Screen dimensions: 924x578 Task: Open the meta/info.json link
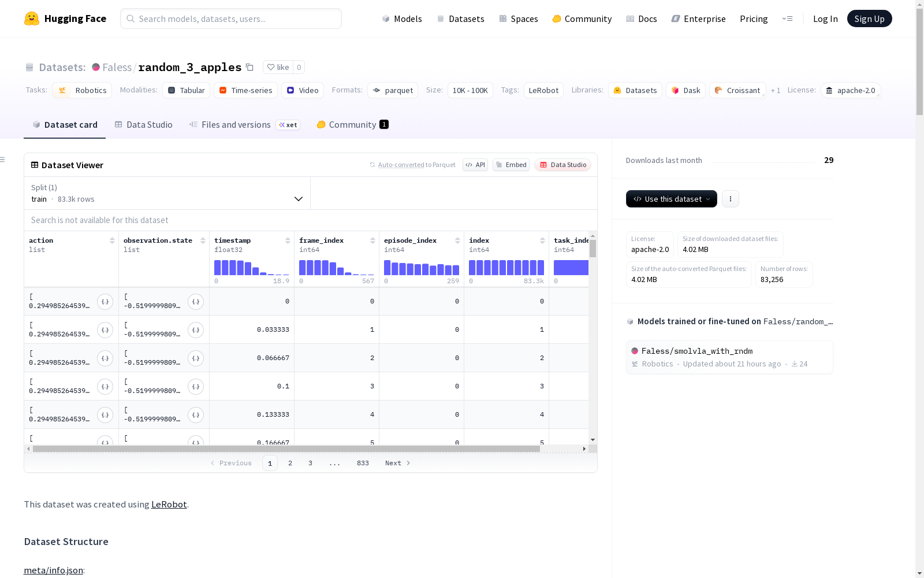[x=53, y=570]
